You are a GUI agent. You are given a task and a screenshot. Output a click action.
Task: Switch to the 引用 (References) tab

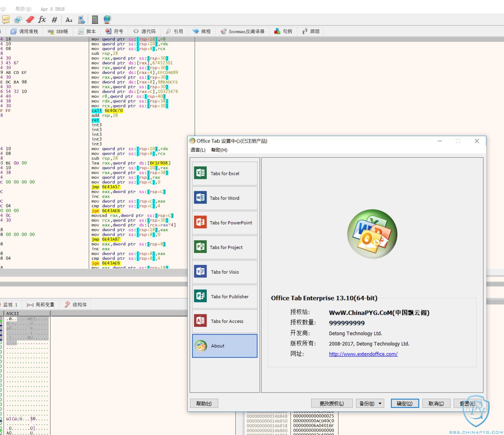click(x=174, y=32)
